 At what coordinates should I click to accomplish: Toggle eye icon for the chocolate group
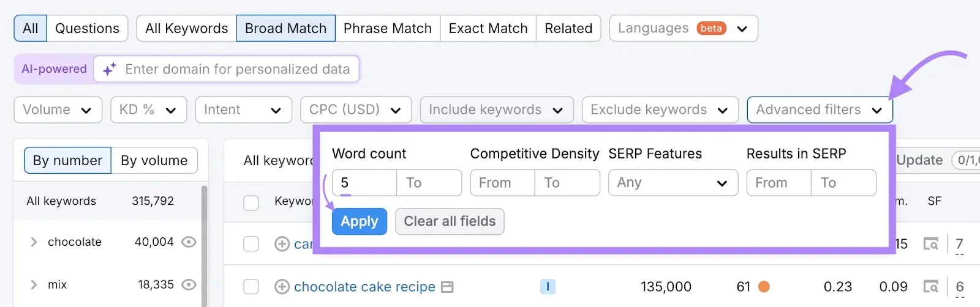(189, 242)
